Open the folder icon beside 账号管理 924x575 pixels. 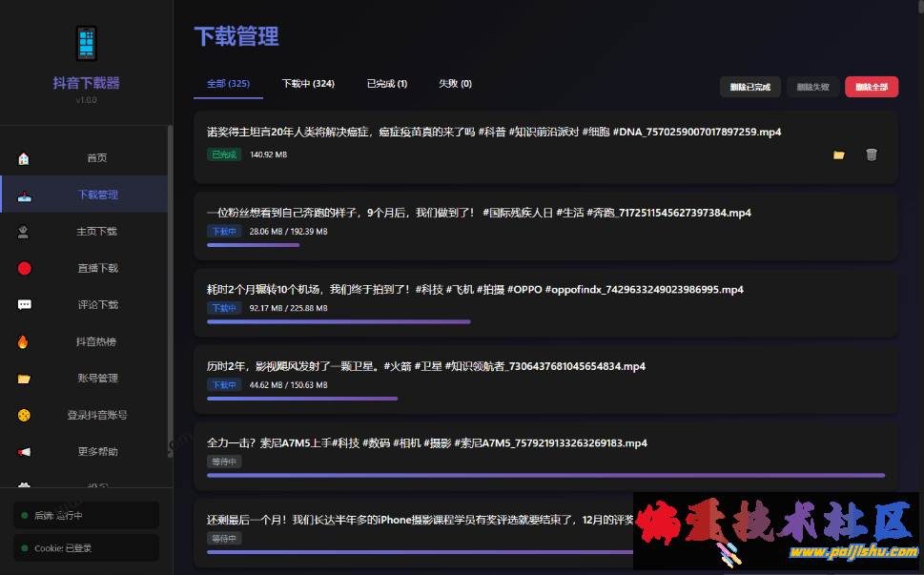point(24,379)
